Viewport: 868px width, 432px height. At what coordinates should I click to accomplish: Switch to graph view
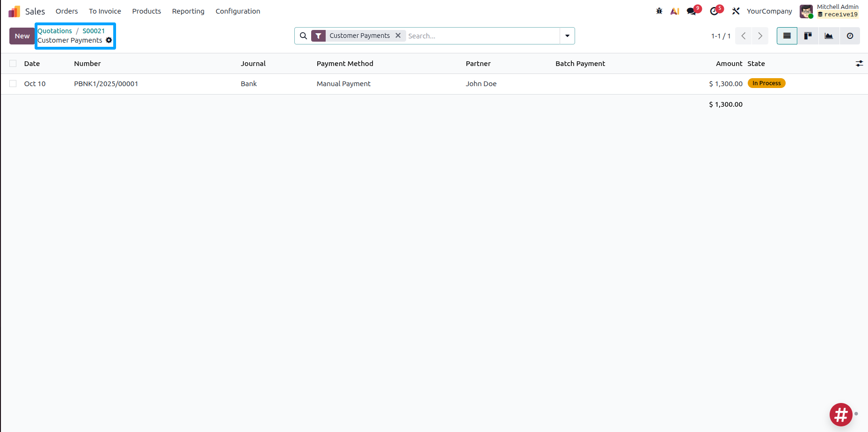coord(829,36)
